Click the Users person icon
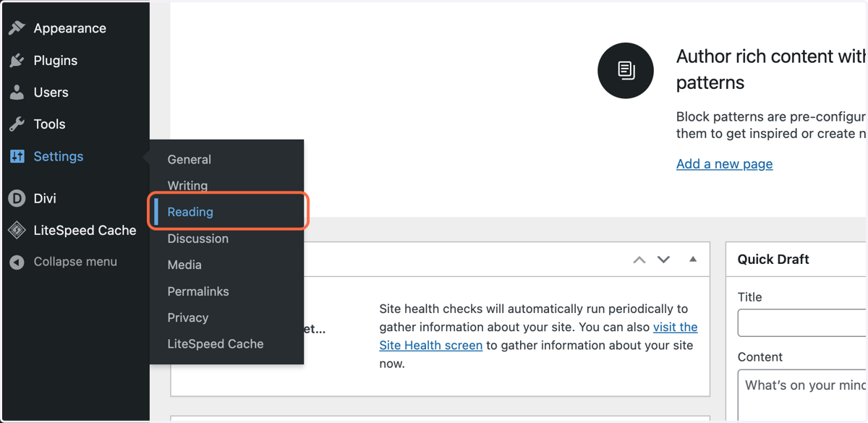Viewport: 868px width, 423px height. 17,93
